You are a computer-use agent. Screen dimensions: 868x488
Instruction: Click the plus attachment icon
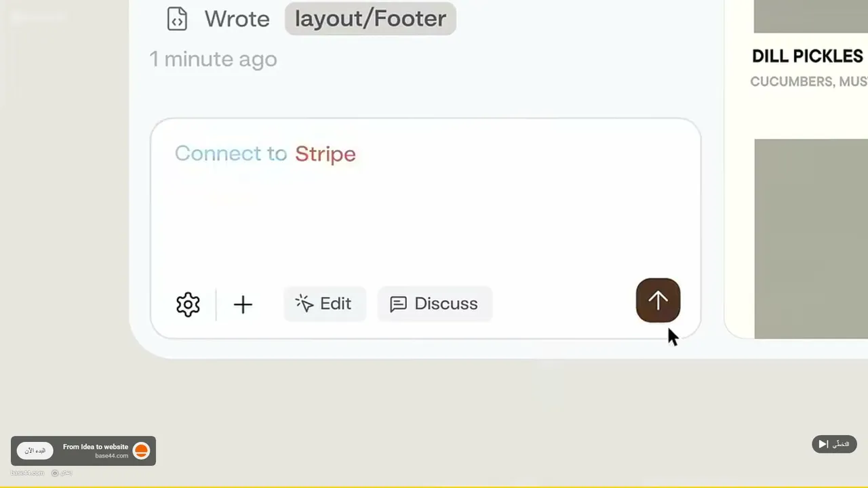pyautogui.click(x=243, y=304)
